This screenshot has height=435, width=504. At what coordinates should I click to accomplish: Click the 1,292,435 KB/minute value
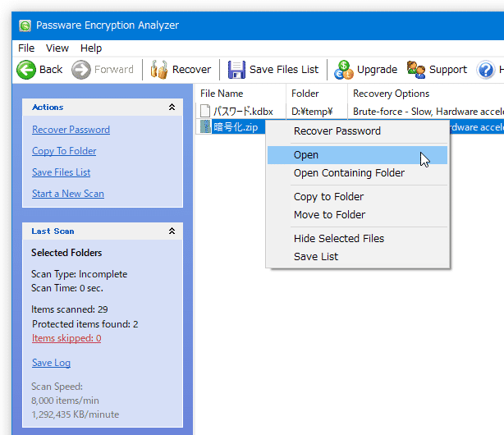[x=76, y=414]
